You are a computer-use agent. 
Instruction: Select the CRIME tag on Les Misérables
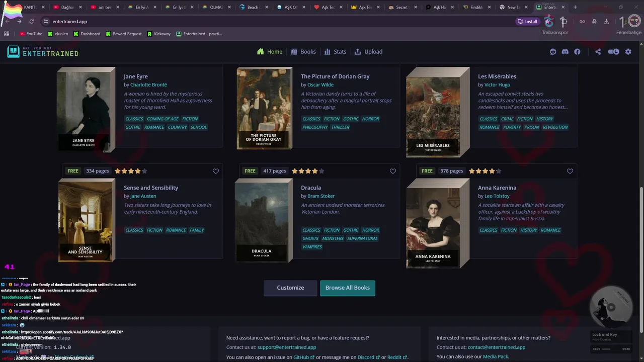[x=507, y=119]
